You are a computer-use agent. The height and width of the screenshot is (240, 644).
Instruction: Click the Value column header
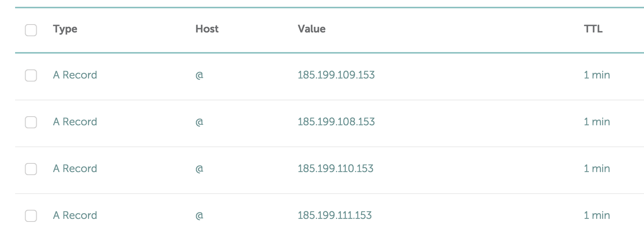click(x=311, y=29)
